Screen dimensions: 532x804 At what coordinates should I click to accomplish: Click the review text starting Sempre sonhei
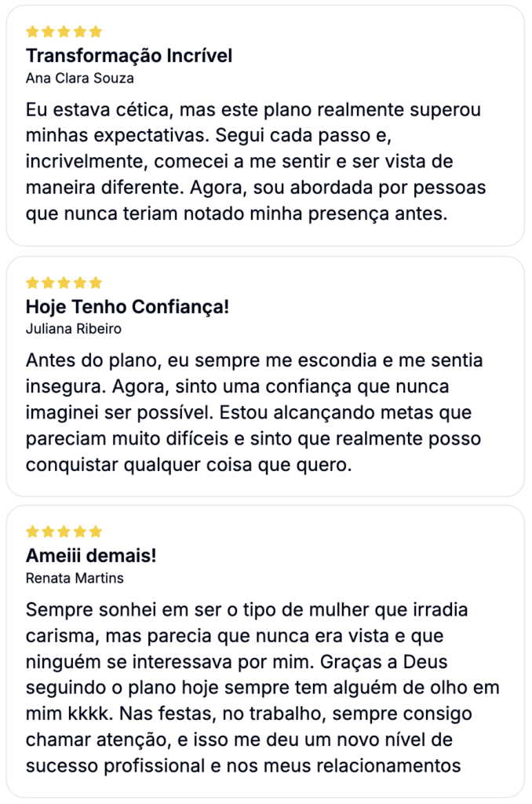click(262, 688)
